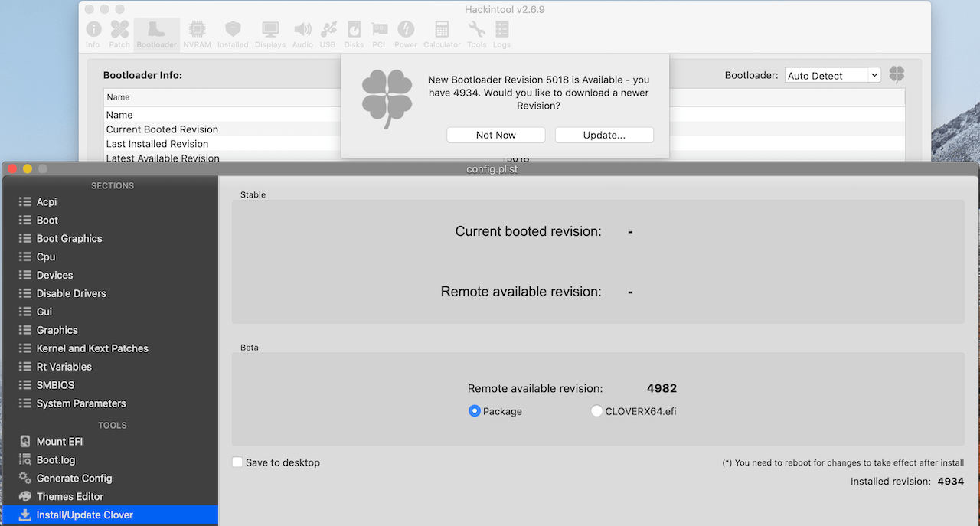Select the Current Booted Revision row
The height and width of the screenshot is (526, 980).
[x=505, y=129]
